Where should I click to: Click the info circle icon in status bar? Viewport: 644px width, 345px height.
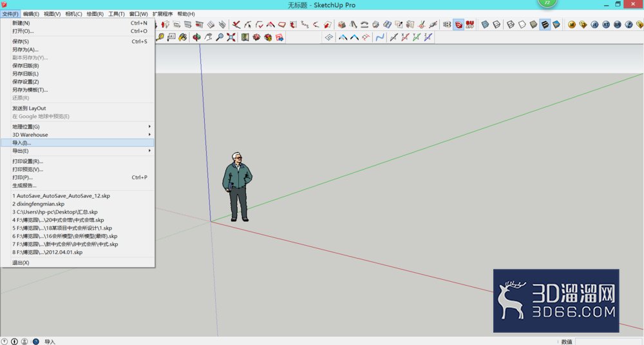click(14, 341)
